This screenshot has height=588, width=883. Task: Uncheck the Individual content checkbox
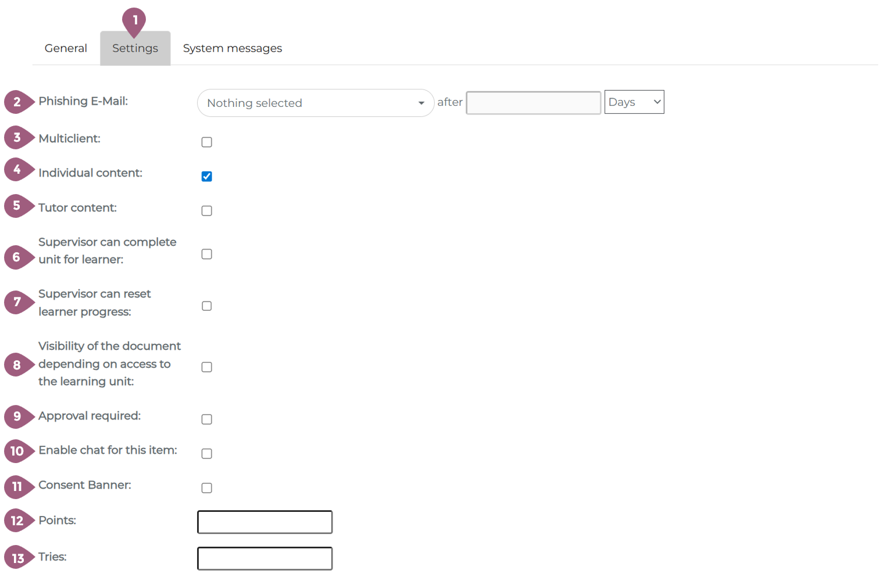[x=206, y=177]
